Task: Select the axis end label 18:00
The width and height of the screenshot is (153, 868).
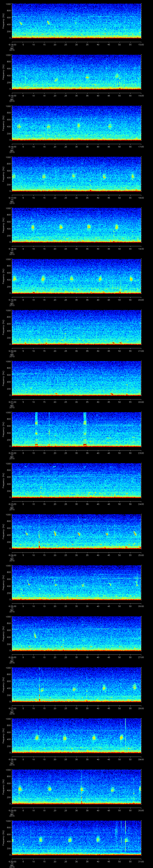Action: [x=141, y=198]
